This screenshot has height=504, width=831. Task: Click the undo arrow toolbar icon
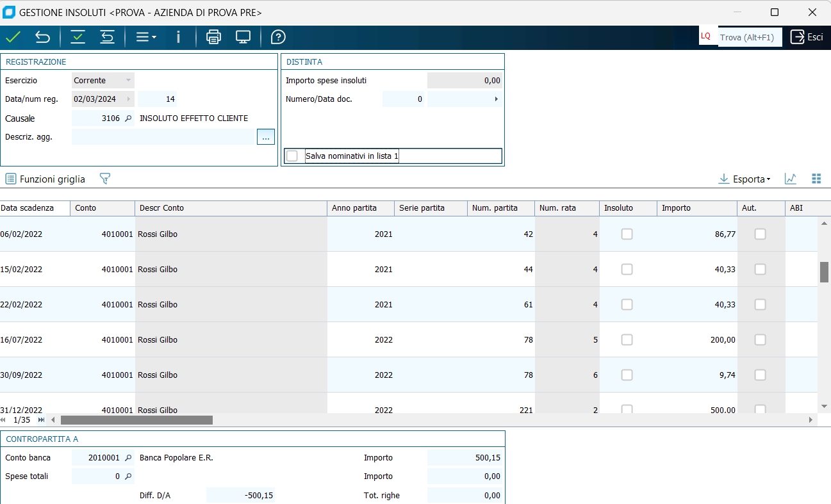pos(42,37)
